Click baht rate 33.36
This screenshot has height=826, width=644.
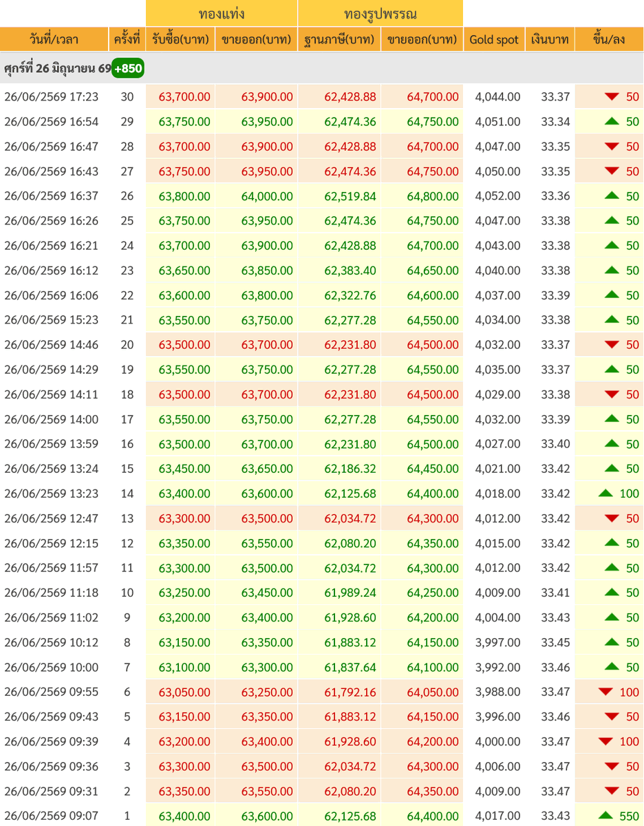pyautogui.click(x=555, y=196)
